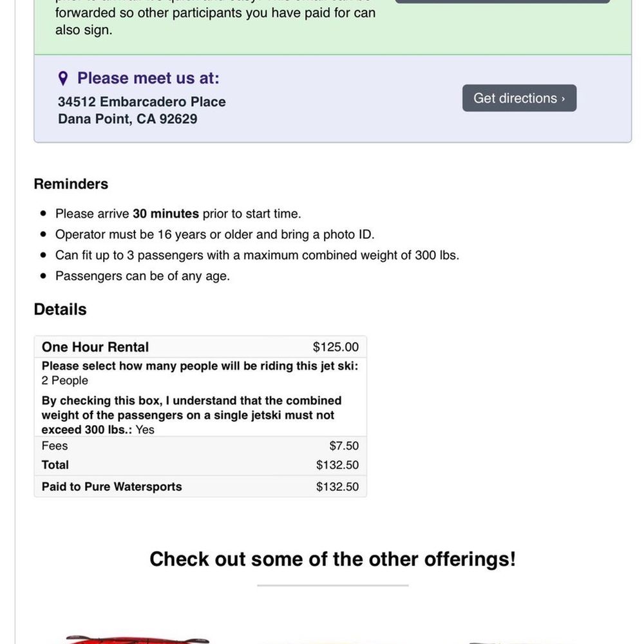Click the 2 People rider selection value

pos(64,381)
